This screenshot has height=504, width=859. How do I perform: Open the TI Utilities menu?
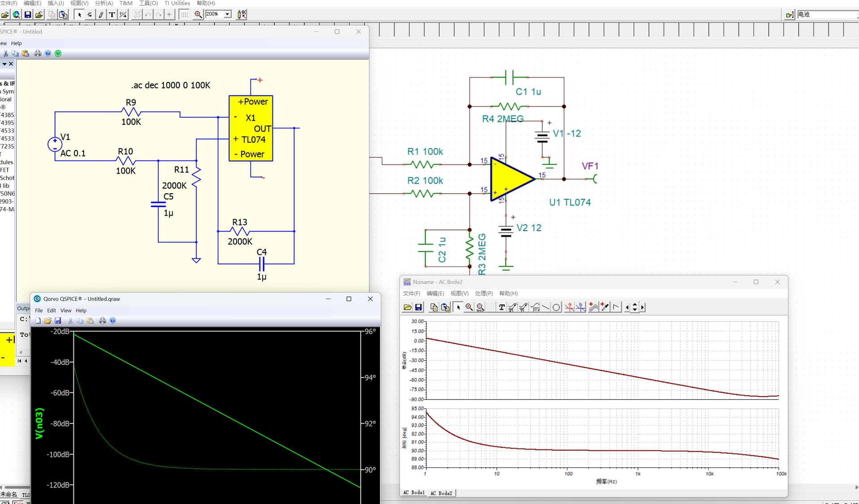tap(177, 3)
